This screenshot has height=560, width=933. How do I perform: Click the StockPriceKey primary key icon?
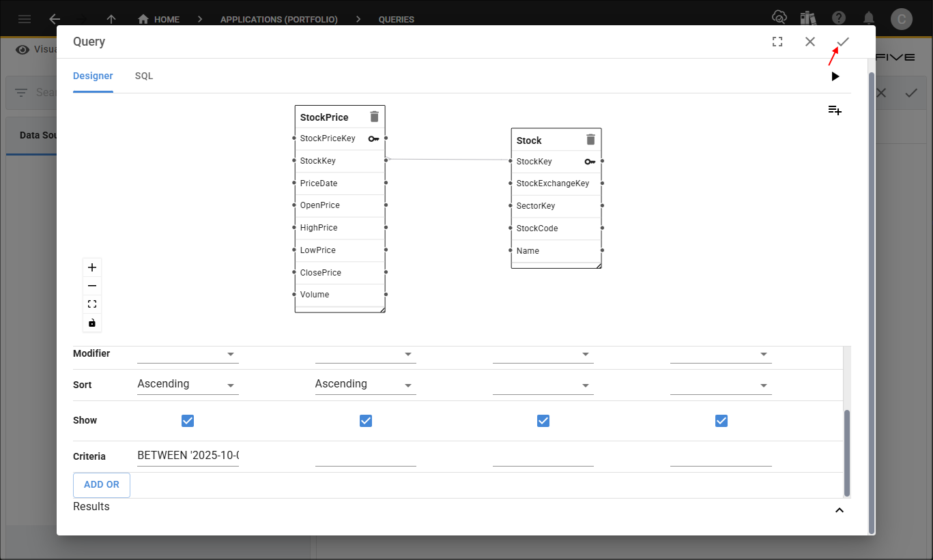tap(373, 138)
